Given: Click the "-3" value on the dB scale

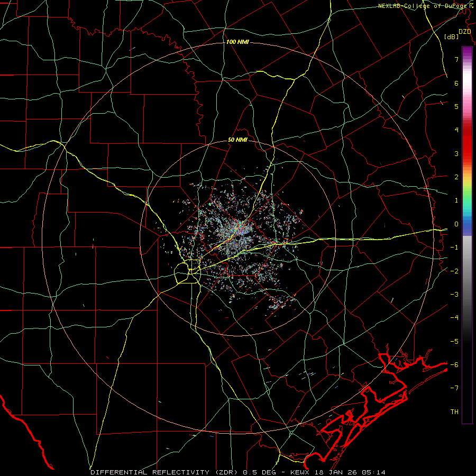Looking at the screenshot, I should coord(454,295).
